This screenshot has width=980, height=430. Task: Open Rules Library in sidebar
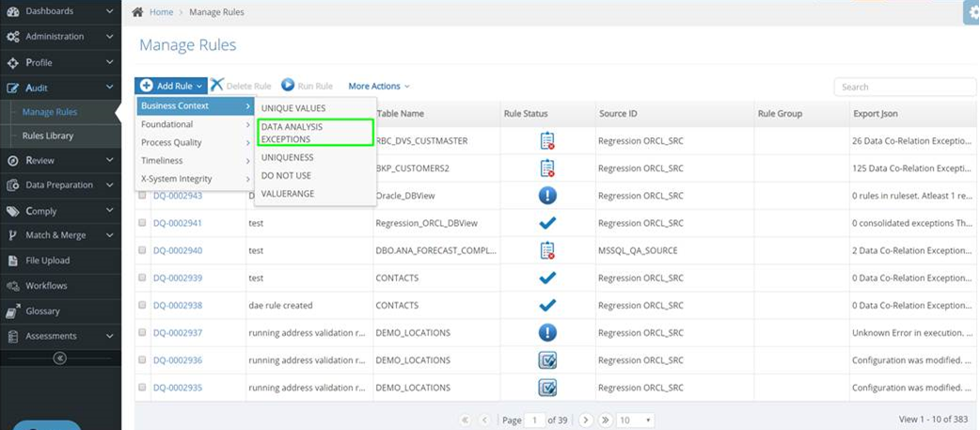(48, 135)
